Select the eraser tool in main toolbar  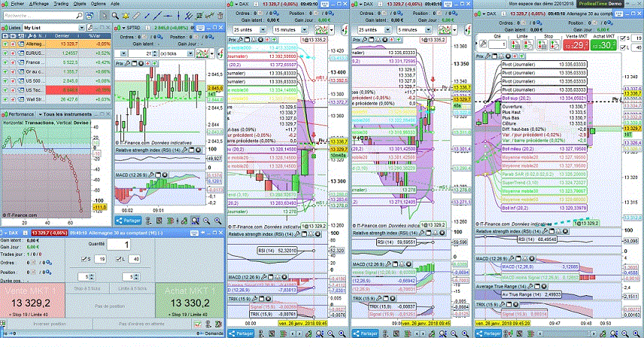(x=136, y=16)
